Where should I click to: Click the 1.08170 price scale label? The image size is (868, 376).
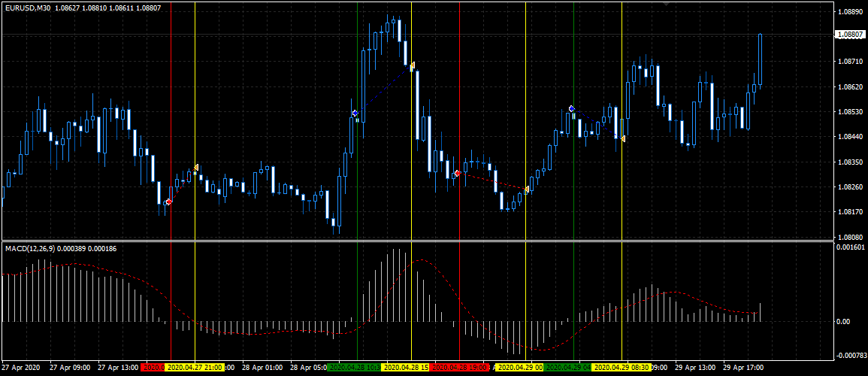848,212
